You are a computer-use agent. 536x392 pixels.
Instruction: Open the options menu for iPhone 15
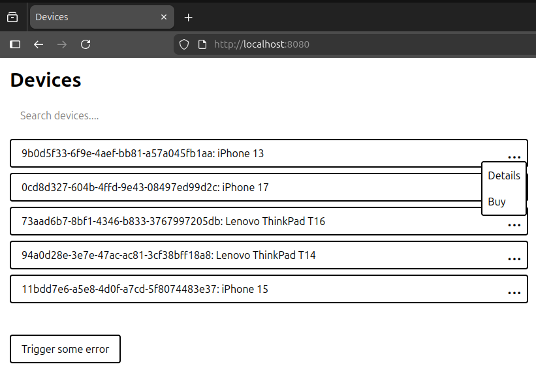tap(514, 292)
